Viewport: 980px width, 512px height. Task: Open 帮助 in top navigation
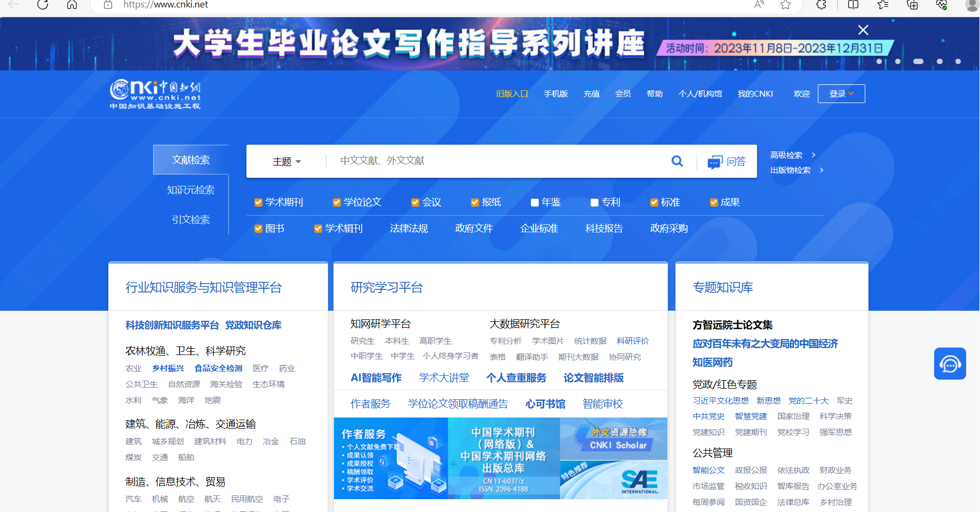tap(655, 94)
